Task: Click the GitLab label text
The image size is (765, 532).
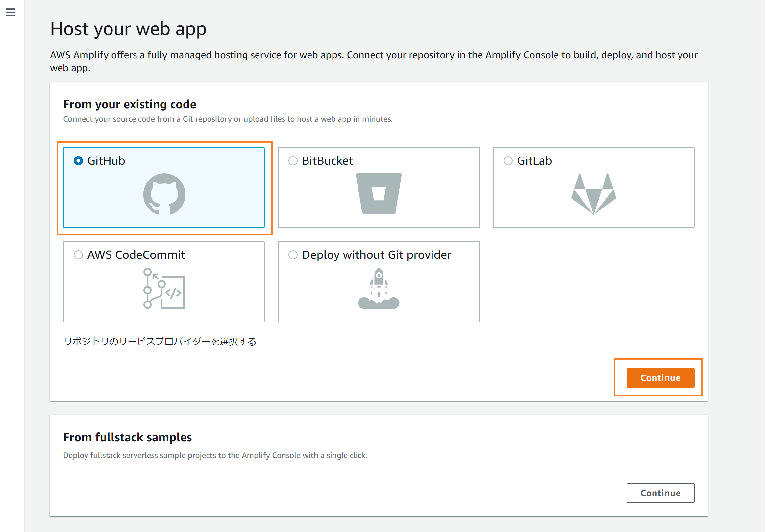Action: 534,161
